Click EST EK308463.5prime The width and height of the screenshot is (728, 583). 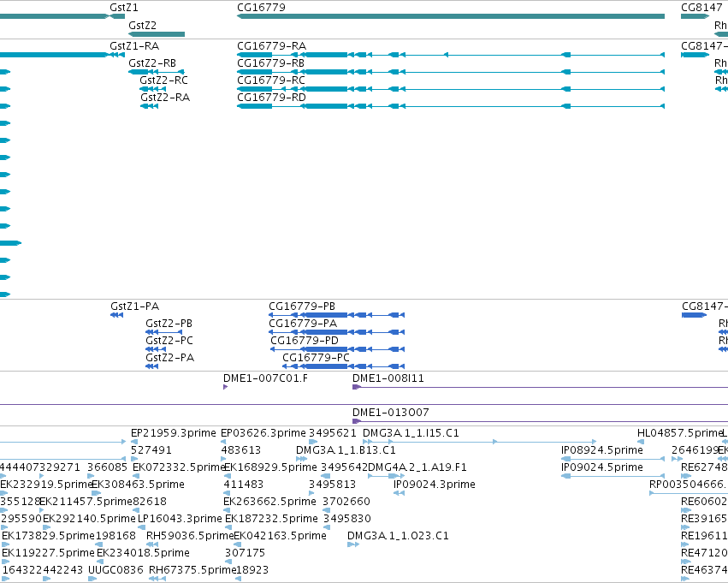tap(139, 484)
